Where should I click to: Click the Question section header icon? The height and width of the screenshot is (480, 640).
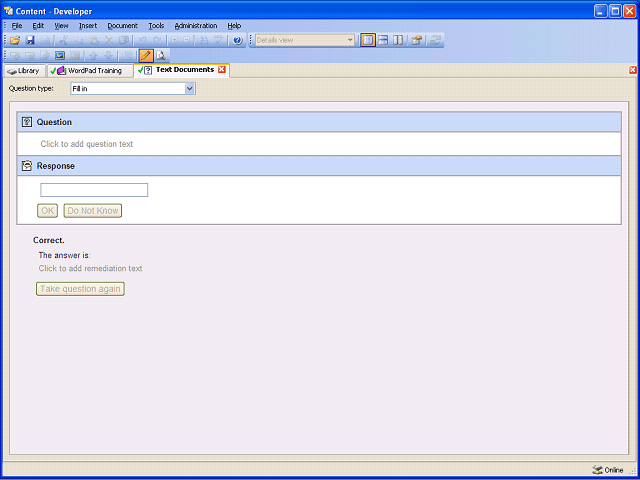tap(27, 122)
